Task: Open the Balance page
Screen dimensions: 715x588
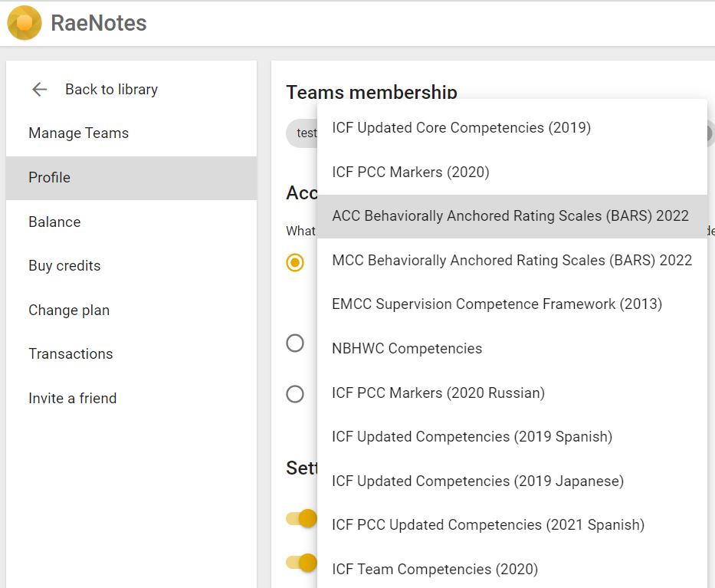Action: coord(131,222)
